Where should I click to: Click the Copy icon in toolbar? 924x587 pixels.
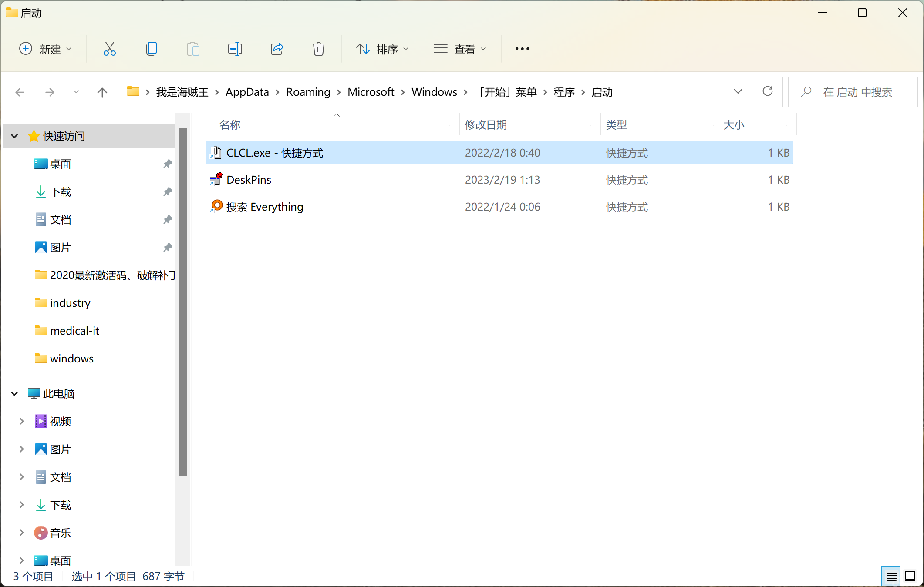[x=151, y=49]
